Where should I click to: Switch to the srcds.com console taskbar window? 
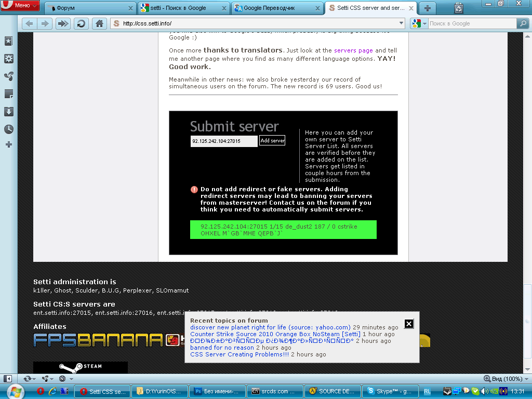click(274, 392)
